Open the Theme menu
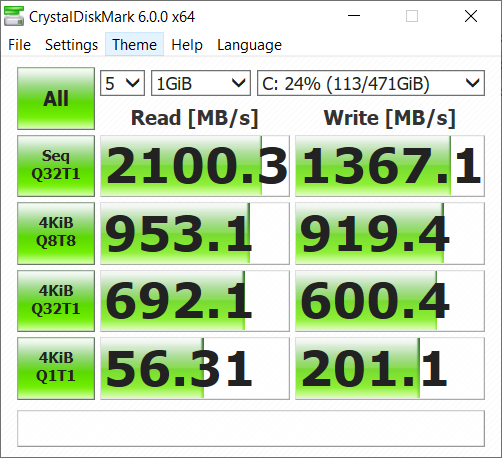The width and height of the screenshot is (502, 458). tap(134, 45)
